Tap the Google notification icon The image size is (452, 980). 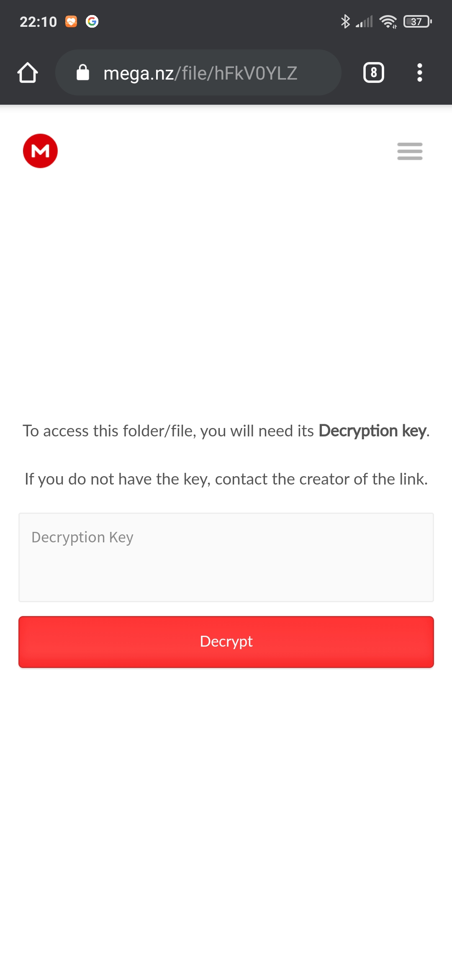point(92,21)
